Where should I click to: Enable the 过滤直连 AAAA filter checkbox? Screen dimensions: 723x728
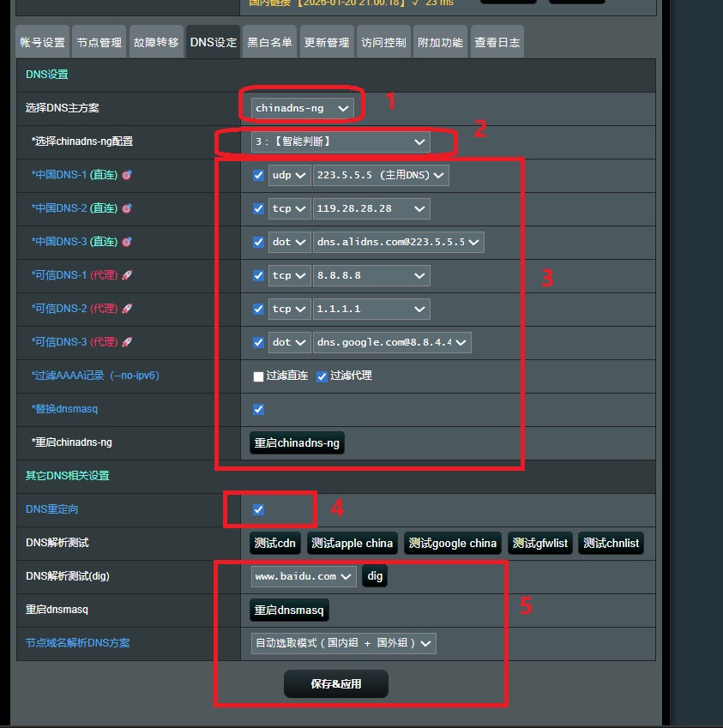click(258, 376)
